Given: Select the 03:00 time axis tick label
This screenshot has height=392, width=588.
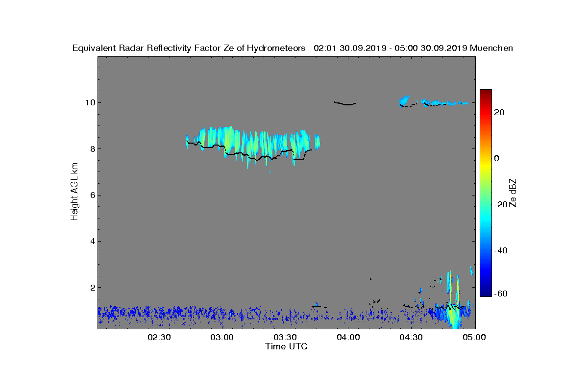Looking at the screenshot, I should [221, 337].
